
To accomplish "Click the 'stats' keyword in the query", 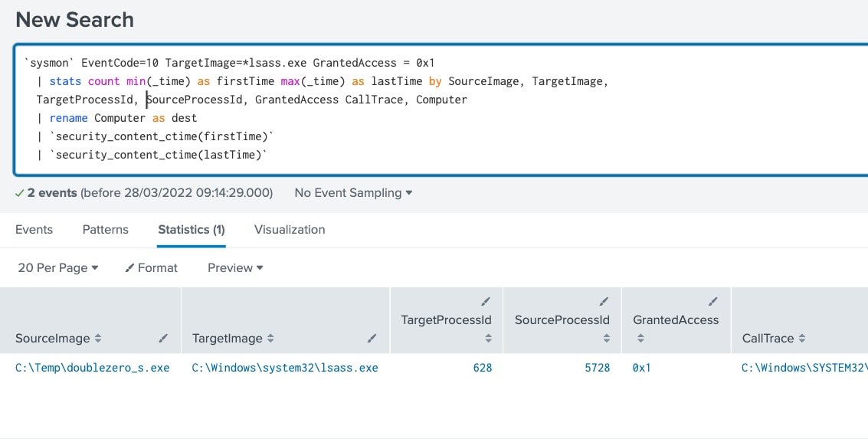I will point(65,81).
